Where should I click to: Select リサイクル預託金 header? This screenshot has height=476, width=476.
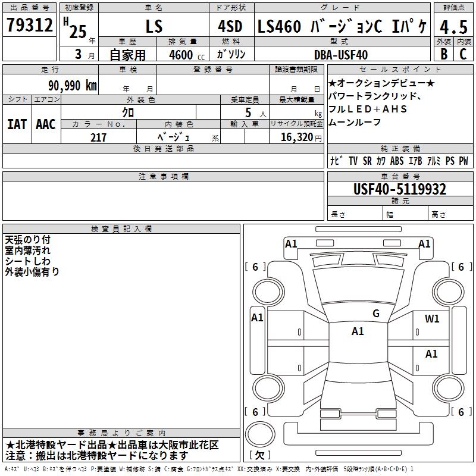click(296, 124)
